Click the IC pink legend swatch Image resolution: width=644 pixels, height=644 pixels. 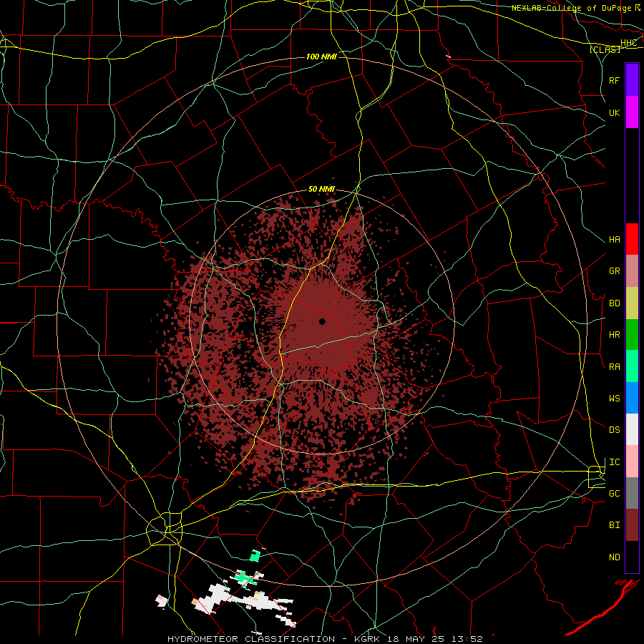(x=632, y=462)
